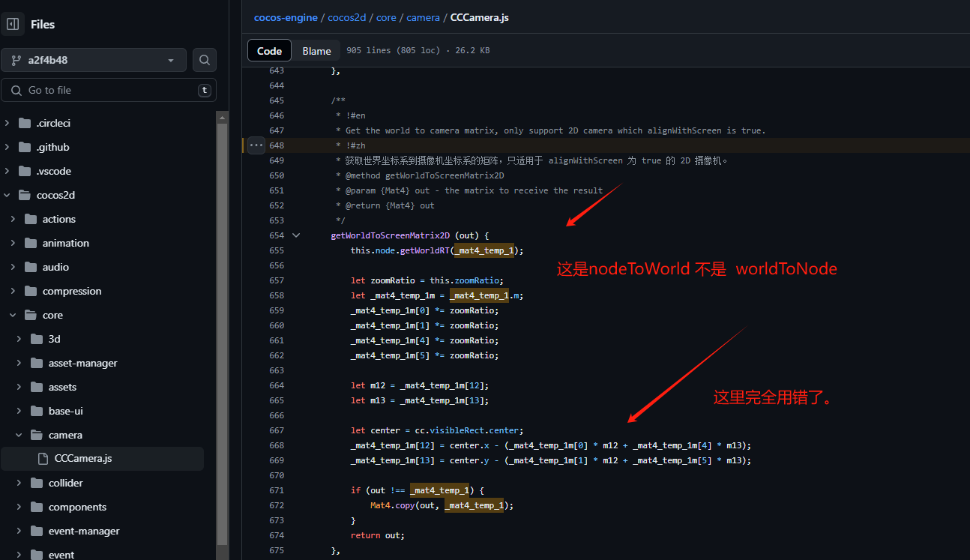Click the CCCamera.js file icon

tap(43, 459)
